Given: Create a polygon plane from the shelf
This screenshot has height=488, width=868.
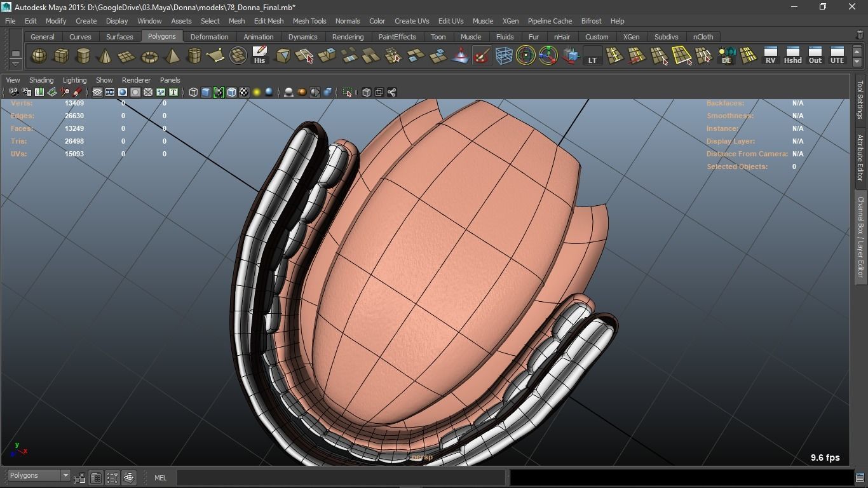Looking at the screenshot, I should coord(127,56).
